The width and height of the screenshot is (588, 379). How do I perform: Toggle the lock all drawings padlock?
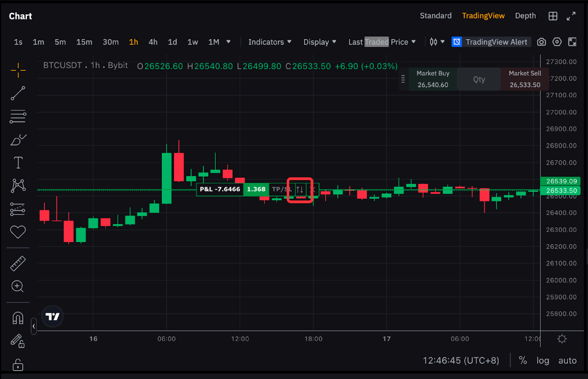tap(18, 365)
